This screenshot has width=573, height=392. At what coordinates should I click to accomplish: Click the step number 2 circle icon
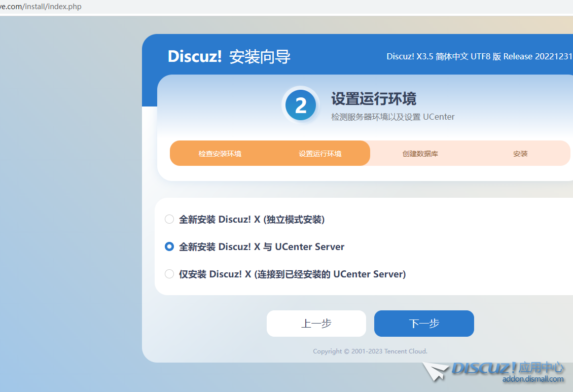coord(301,105)
